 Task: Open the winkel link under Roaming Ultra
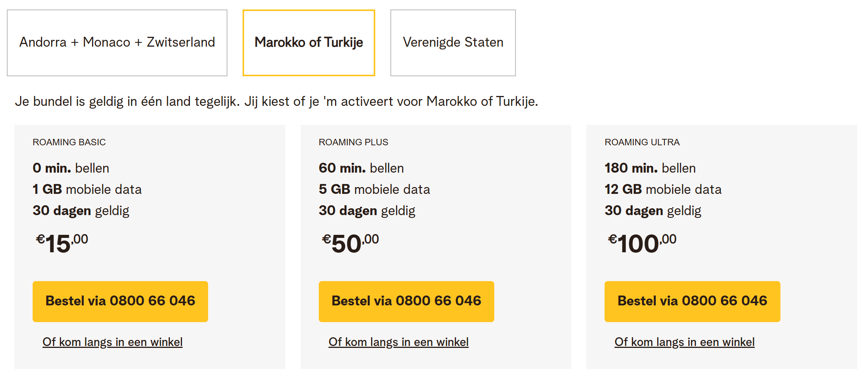(x=684, y=342)
